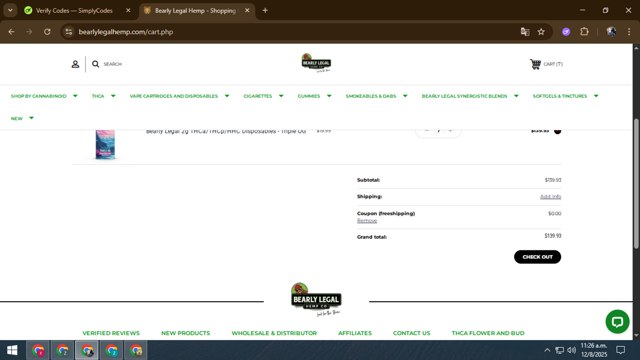
Task: Click the Triple OG product title
Action: tap(226, 131)
